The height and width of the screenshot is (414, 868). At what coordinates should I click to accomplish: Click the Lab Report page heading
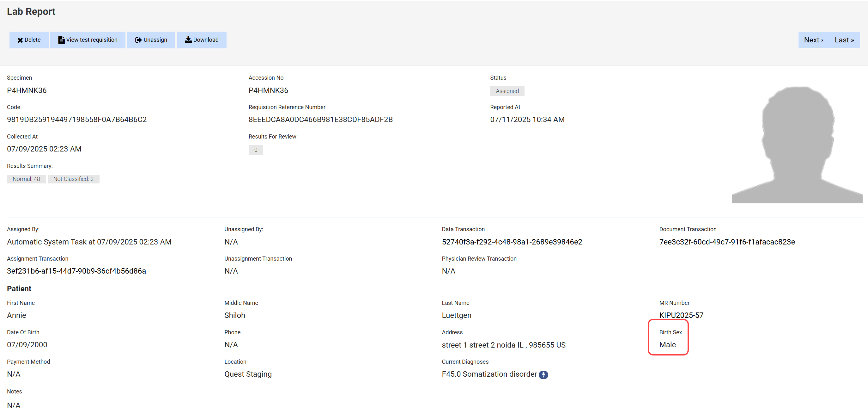31,11
